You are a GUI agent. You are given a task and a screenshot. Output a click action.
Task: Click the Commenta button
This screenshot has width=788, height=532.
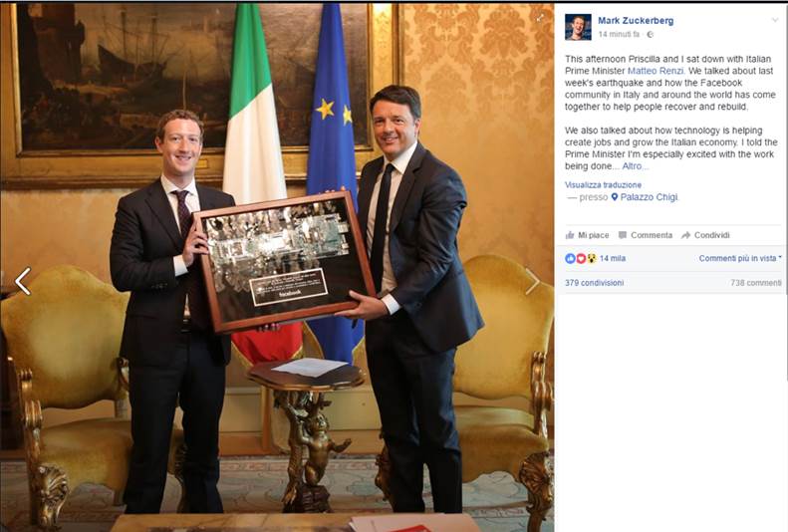pyautogui.click(x=646, y=235)
